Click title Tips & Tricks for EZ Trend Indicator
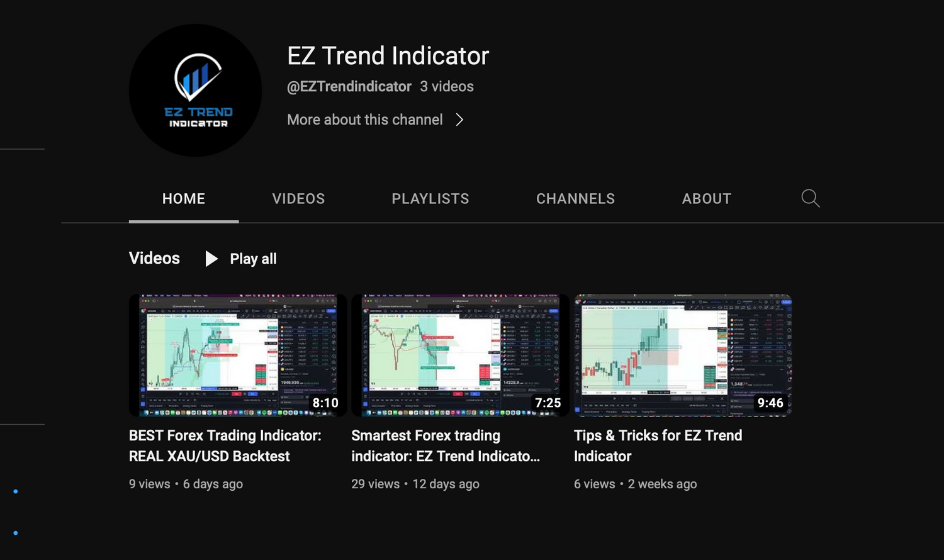 [658, 445]
